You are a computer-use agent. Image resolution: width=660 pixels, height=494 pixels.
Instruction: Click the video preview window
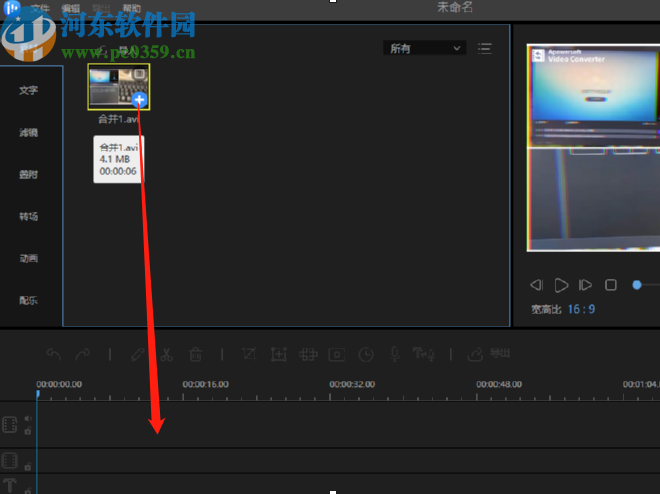coord(593,148)
